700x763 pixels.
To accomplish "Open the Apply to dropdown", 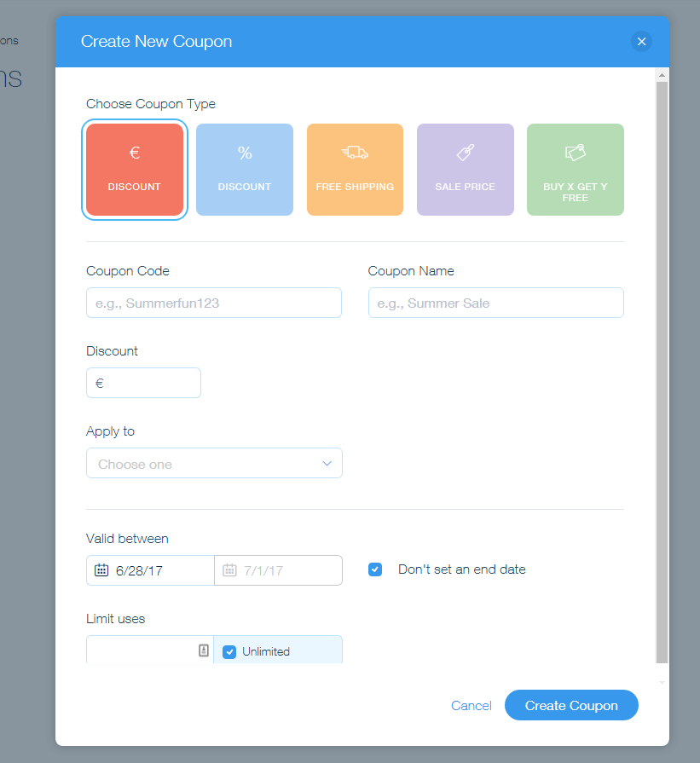I will click(x=214, y=463).
